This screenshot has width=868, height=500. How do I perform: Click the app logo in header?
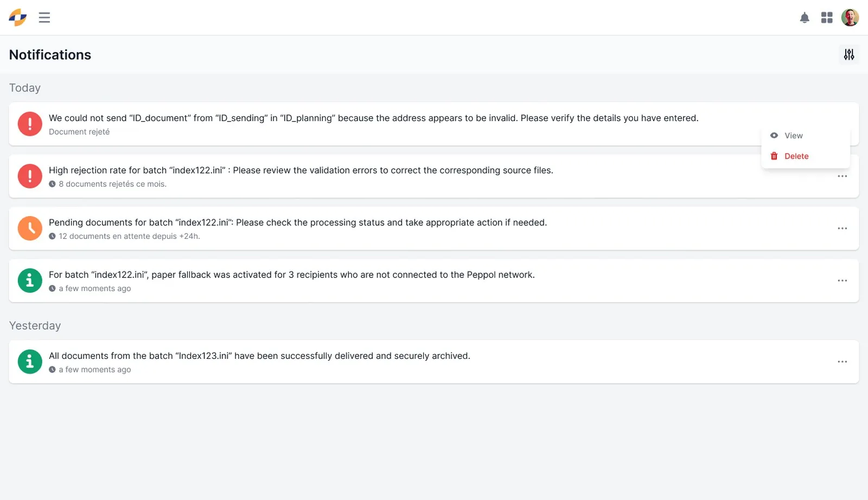click(18, 17)
